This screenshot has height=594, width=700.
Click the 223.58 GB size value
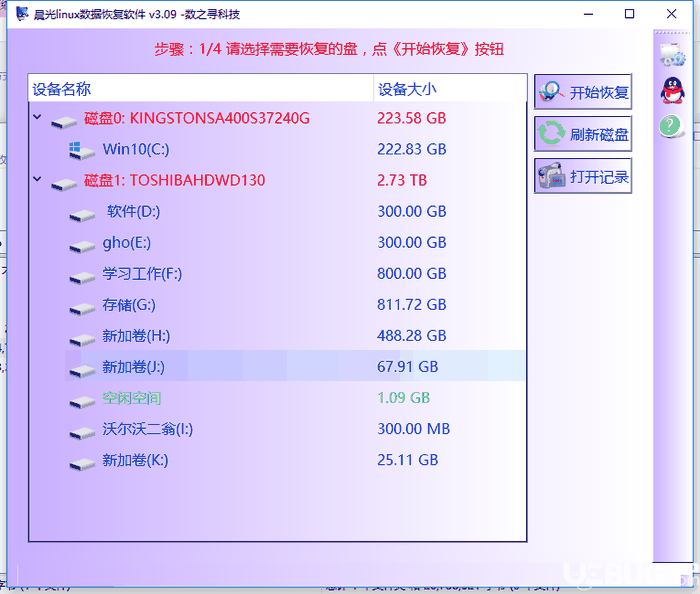point(412,118)
